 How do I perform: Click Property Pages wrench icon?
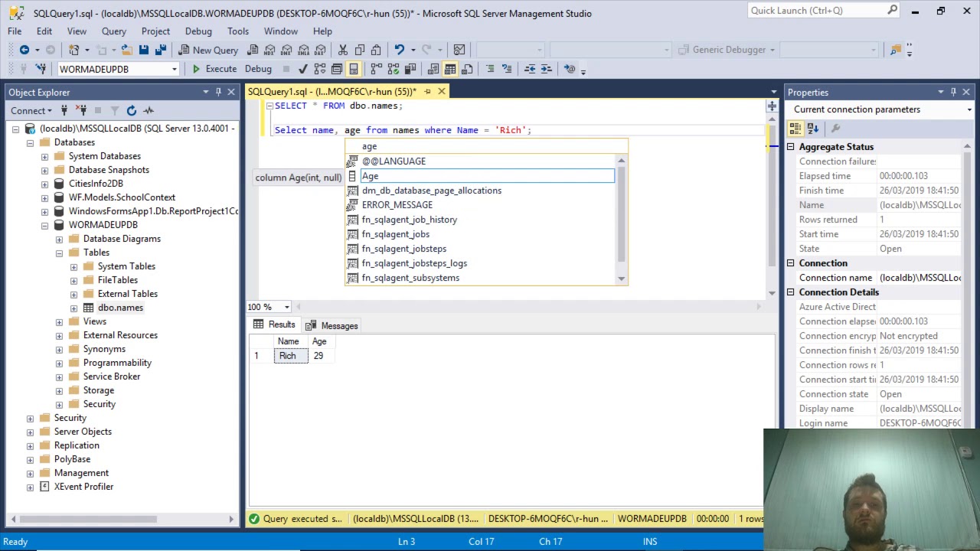click(835, 128)
